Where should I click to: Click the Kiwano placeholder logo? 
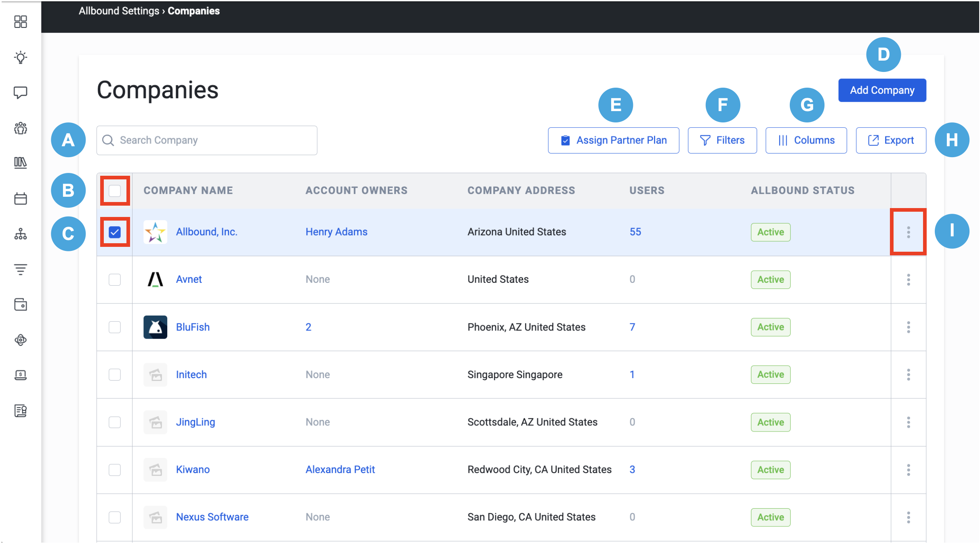tap(155, 469)
